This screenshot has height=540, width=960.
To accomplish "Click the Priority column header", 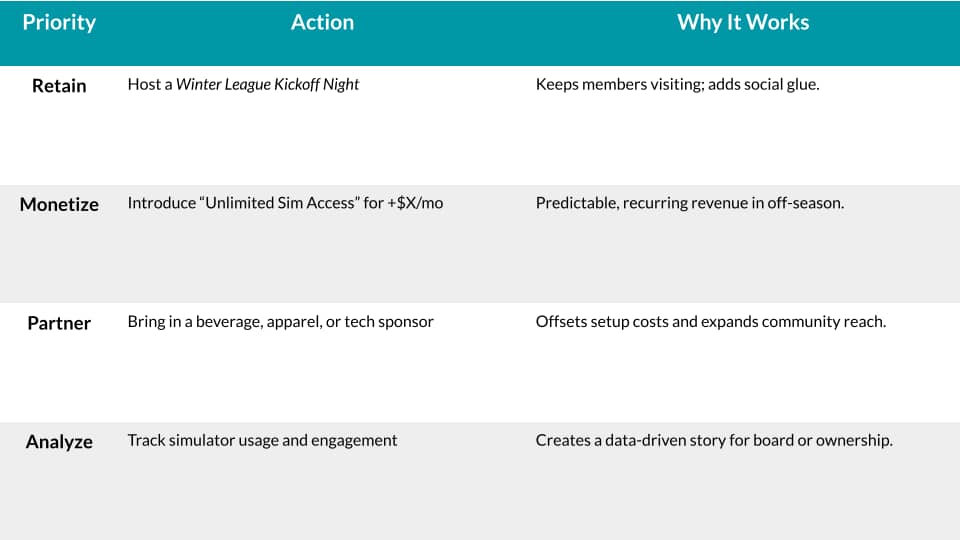I will click(x=59, y=22).
